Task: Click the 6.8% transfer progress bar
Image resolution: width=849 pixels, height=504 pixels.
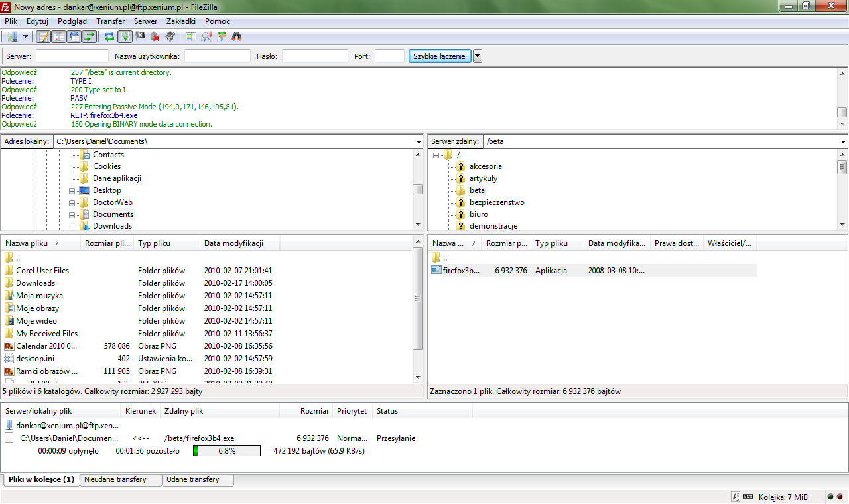Action: [x=226, y=451]
